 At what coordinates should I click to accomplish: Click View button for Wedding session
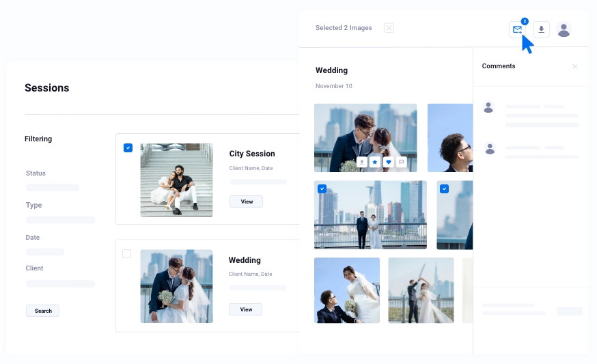[x=245, y=309]
